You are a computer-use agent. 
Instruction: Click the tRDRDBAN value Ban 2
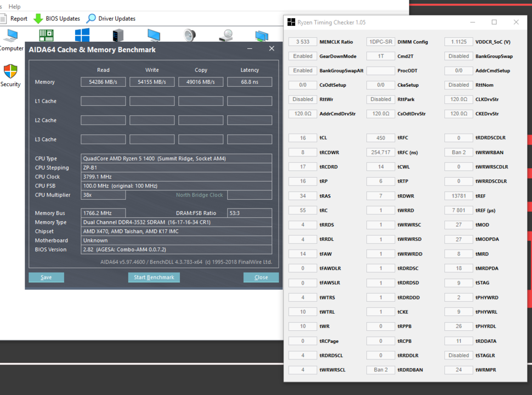click(381, 370)
